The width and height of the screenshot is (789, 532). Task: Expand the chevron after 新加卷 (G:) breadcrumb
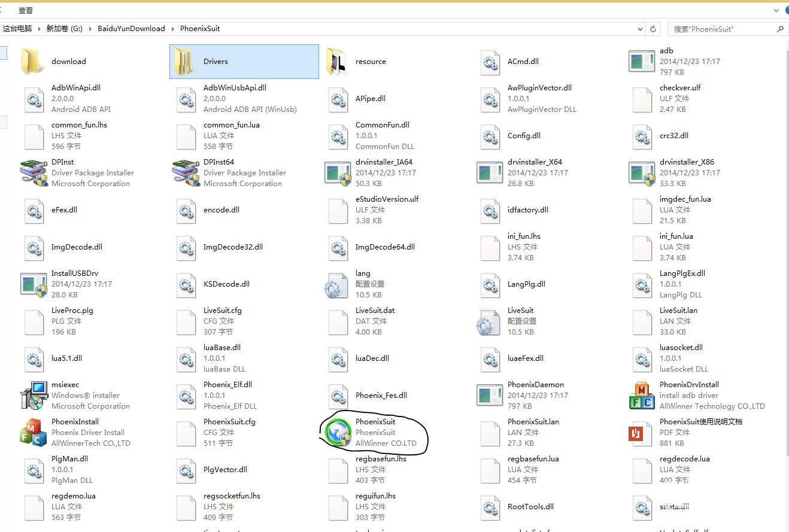coord(90,29)
